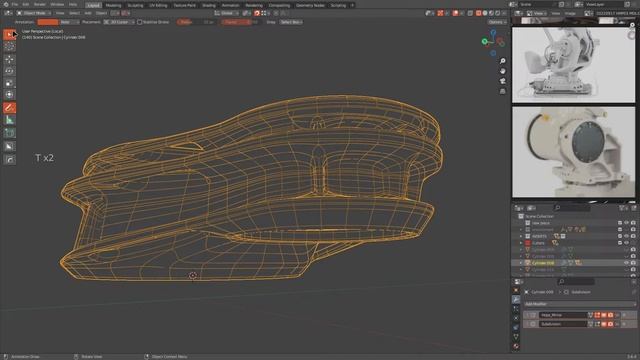Click the Subdivision modifier name field
This screenshot has height=360, width=640.
[x=563, y=324]
